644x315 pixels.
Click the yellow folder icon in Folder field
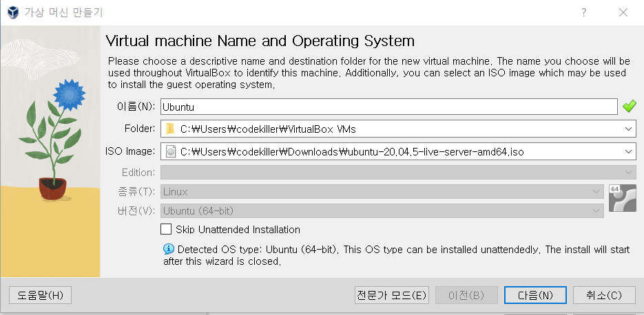pos(170,129)
